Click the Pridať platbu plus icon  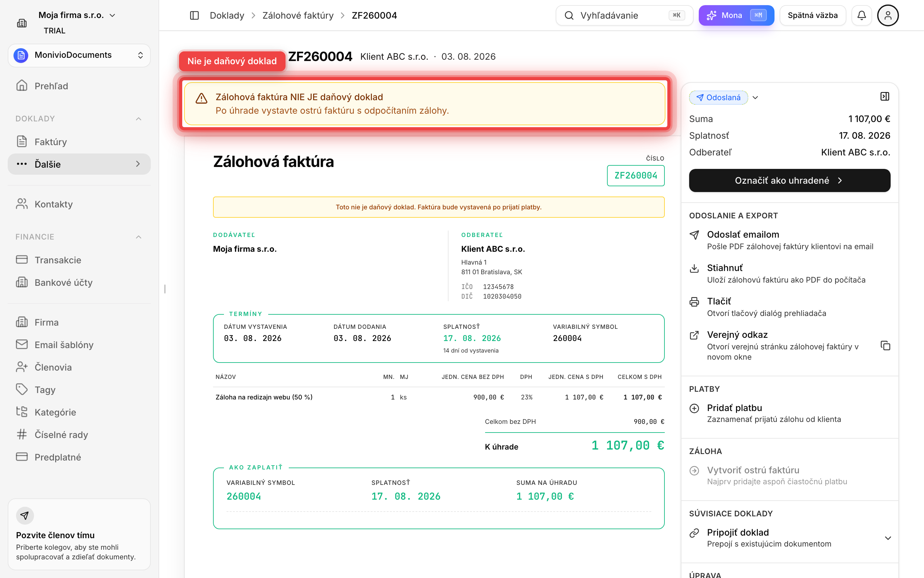pyautogui.click(x=694, y=408)
